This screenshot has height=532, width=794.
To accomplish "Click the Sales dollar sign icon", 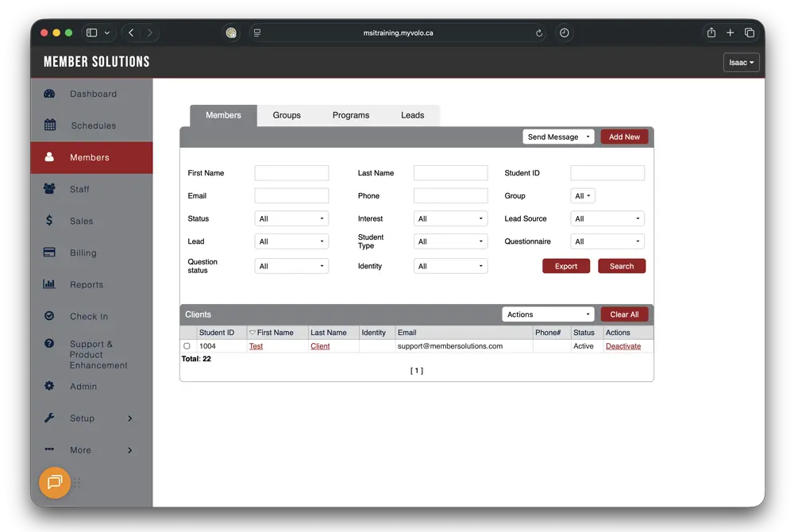I will pyautogui.click(x=49, y=221).
